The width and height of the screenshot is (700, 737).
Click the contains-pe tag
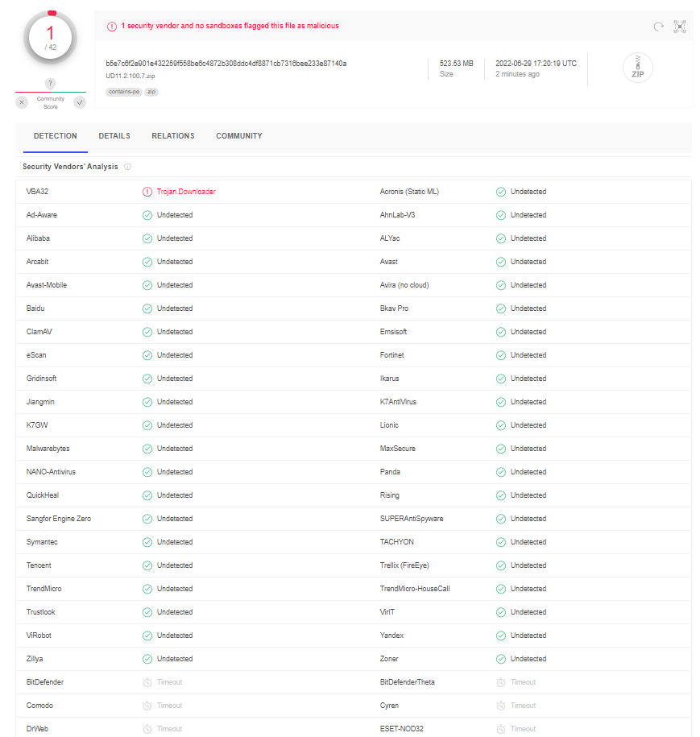coord(123,92)
